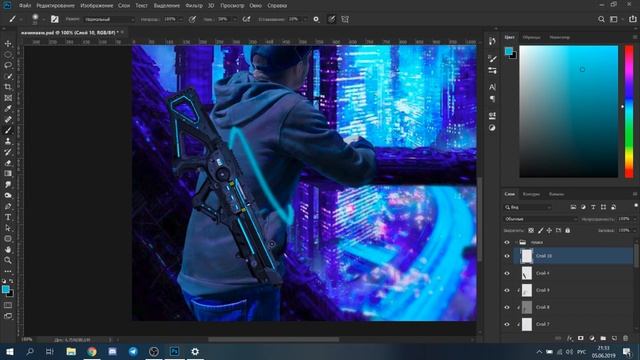Screen dimensions: 640x360
Task: Select the Type tool
Action: tap(8, 217)
